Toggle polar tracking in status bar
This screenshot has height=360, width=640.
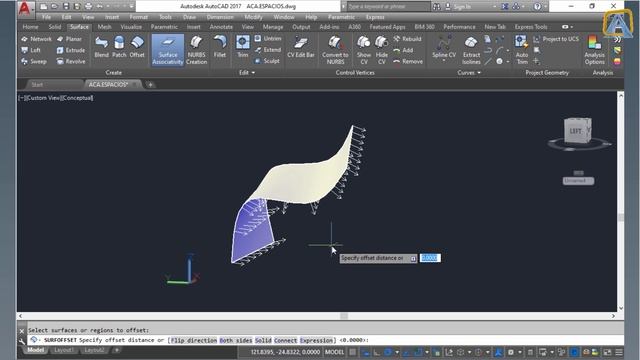388,352
